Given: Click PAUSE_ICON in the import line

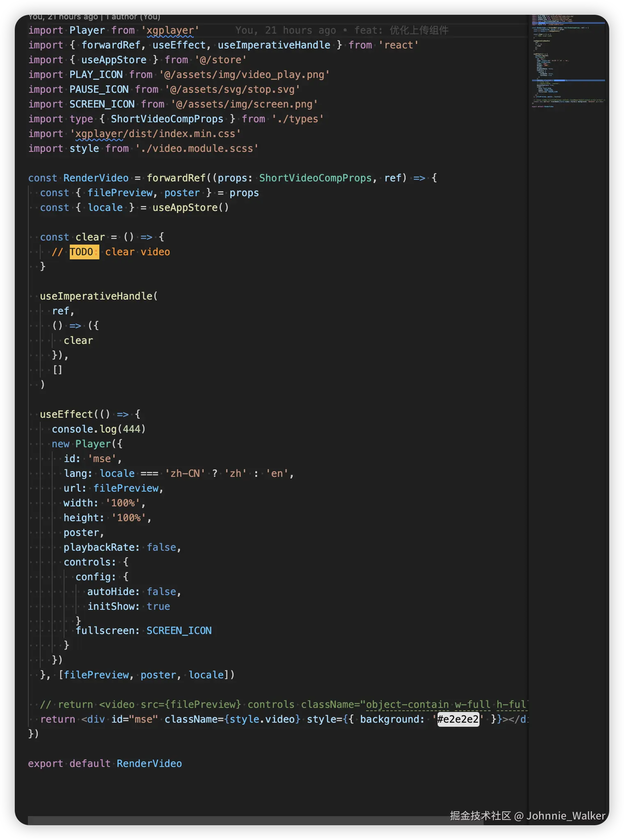Looking at the screenshot, I should tap(99, 89).
